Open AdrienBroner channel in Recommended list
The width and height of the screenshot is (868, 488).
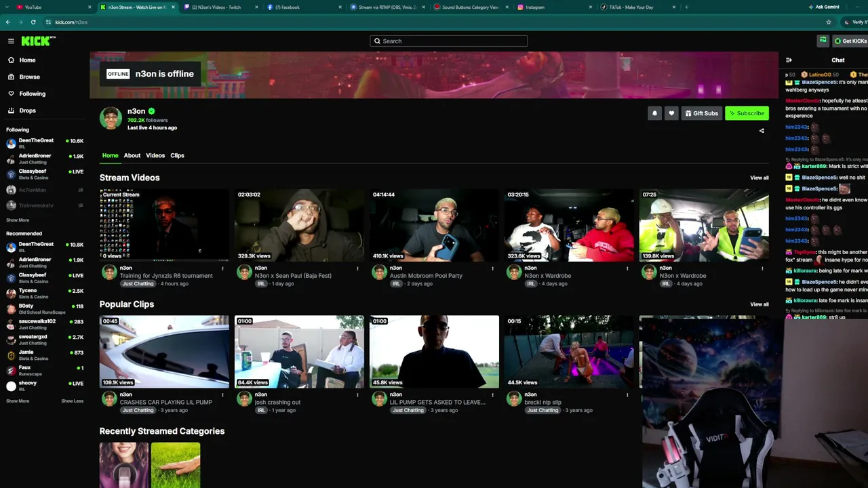(x=45, y=262)
